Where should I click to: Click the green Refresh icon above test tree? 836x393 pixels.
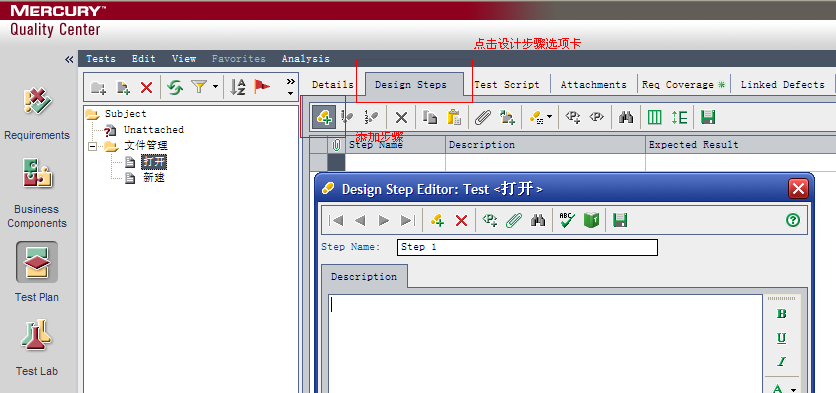[x=175, y=87]
